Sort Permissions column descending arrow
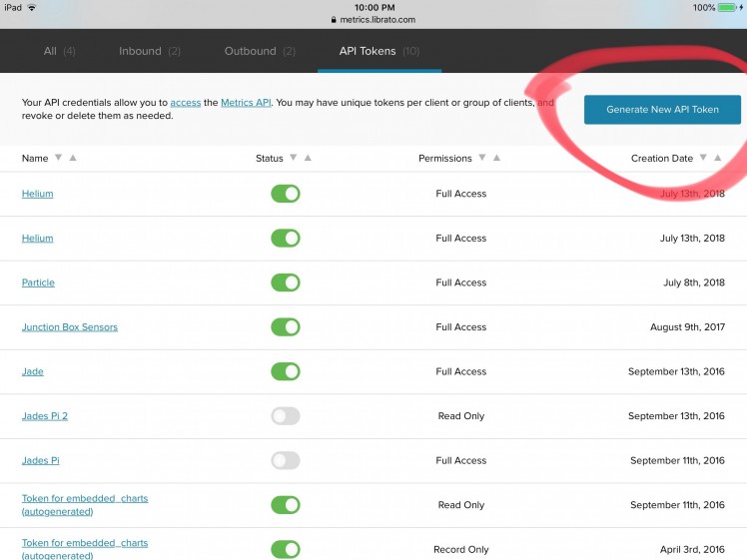 482,157
